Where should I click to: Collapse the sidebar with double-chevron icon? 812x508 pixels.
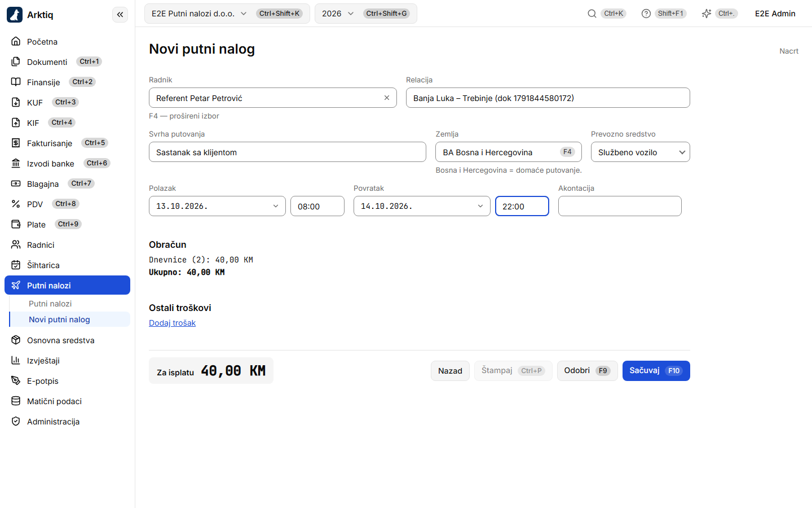(120, 15)
